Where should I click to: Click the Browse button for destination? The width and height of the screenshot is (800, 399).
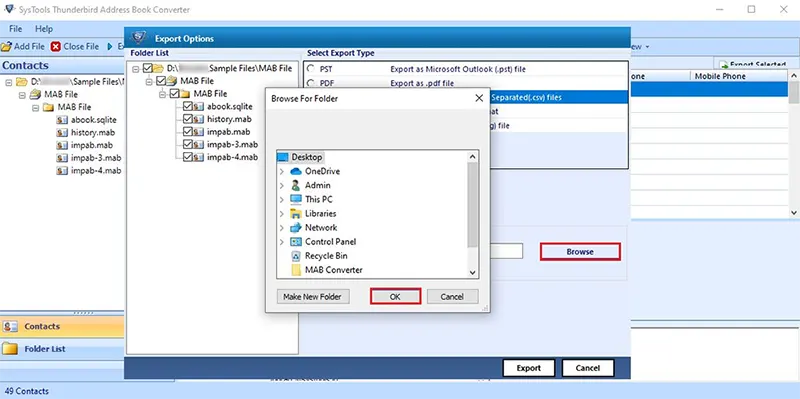pyautogui.click(x=580, y=252)
